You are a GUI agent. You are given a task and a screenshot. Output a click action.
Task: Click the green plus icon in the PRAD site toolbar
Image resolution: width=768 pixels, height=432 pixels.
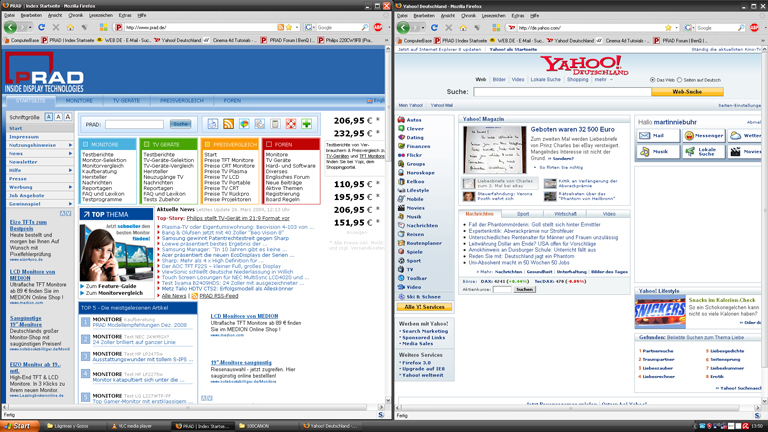[x=307, y=124]
